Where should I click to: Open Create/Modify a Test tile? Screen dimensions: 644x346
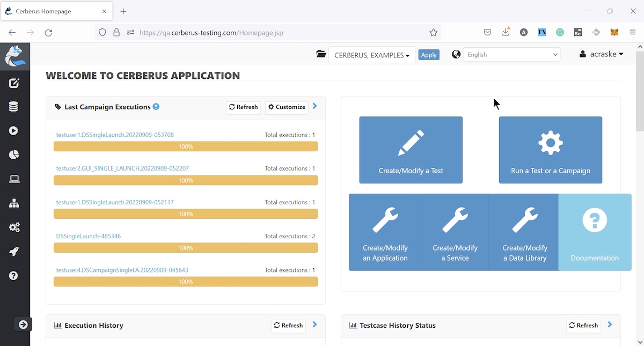pyautogui.click(x=411, y=150)
